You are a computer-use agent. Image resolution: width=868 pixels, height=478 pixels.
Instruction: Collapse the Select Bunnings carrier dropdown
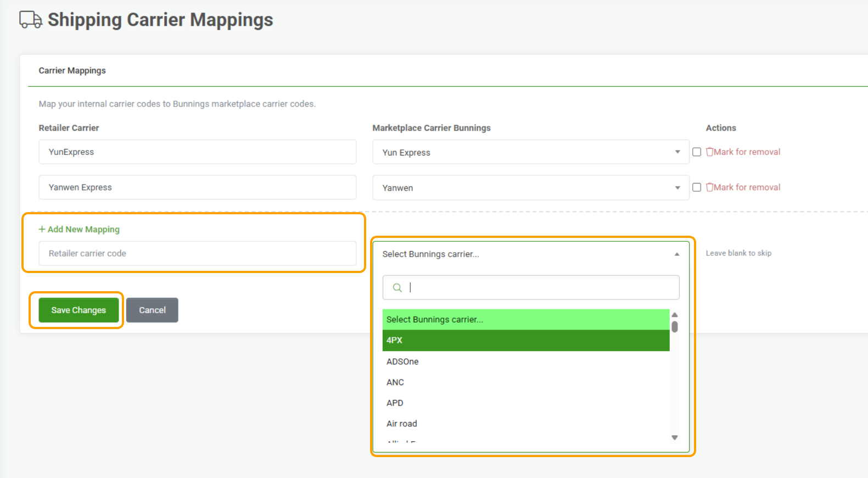530,254
